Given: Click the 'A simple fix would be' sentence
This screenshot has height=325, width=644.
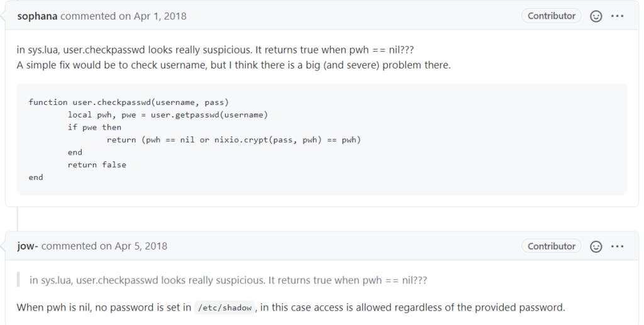Looking at the screenshot, I should pos(234,65).
